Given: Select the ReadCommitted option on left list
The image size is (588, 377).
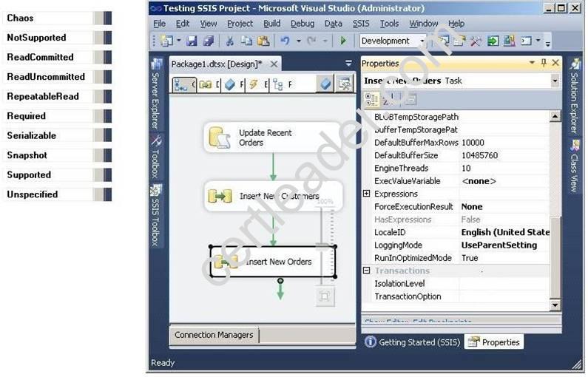Looking at the screenshot, I should (58, 58).
